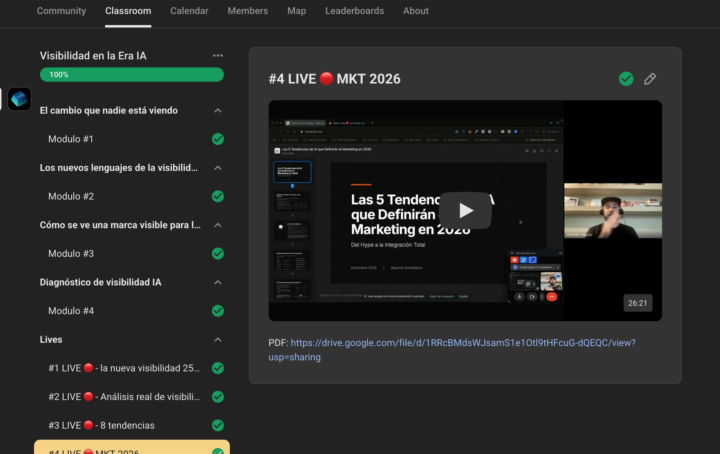
Task: Open the Leaderboards tab
Action: coord(354,11)
